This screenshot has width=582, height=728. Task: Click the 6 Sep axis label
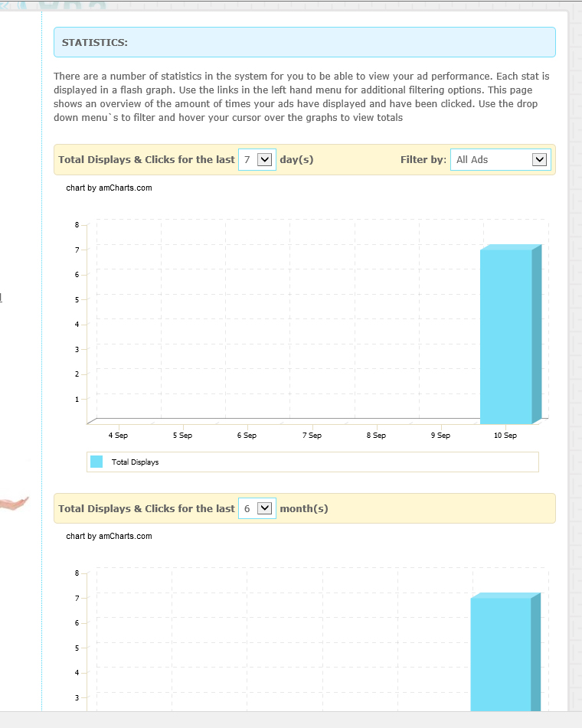click(247, 436)
